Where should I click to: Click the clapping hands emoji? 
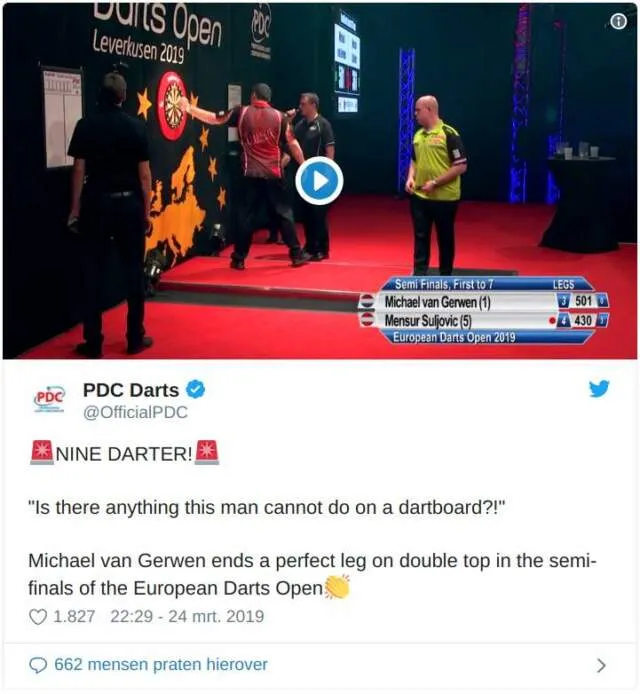coord(337,587)
